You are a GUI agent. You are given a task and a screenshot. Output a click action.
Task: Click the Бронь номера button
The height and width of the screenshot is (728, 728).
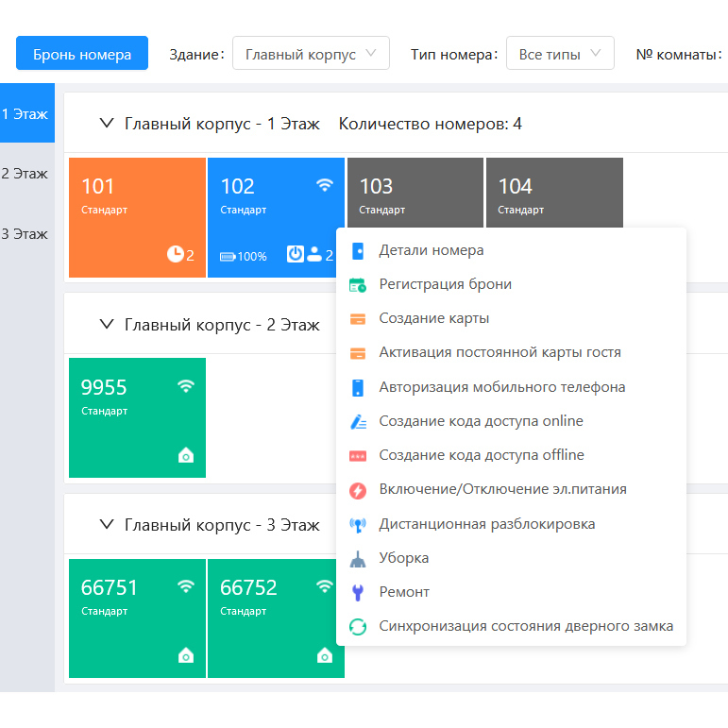[x=82, y=54]
